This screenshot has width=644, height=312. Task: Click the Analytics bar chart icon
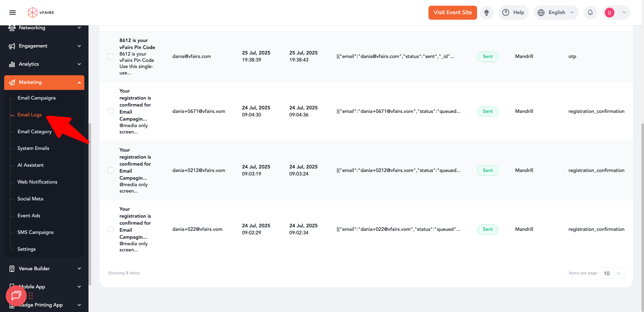coord(12,64)
